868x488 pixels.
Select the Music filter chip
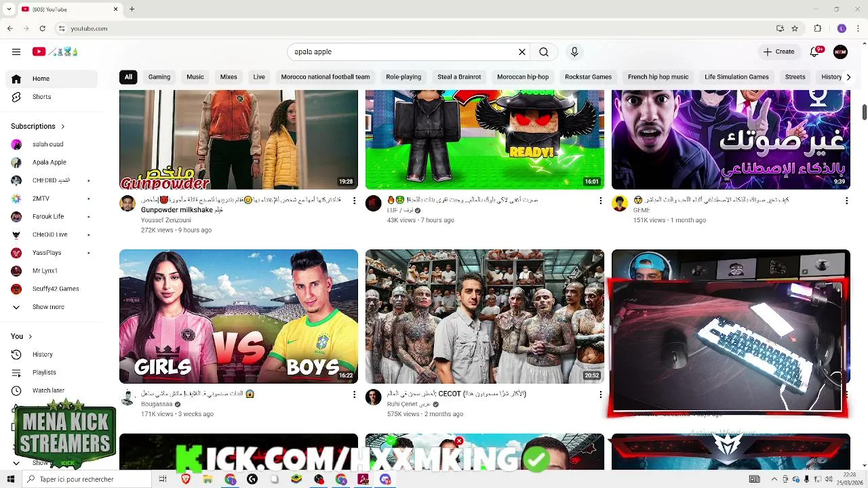(x=195, y=77)
